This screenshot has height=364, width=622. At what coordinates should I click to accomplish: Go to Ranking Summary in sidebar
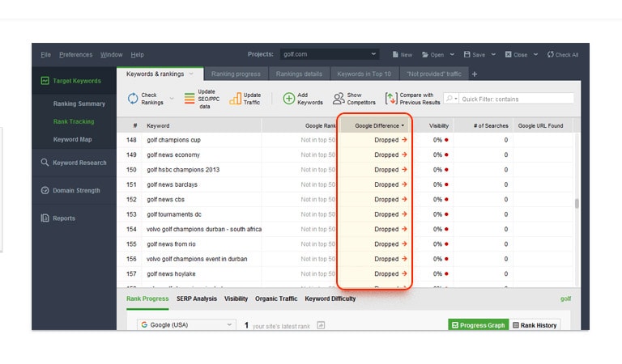(x=79, y=104)
